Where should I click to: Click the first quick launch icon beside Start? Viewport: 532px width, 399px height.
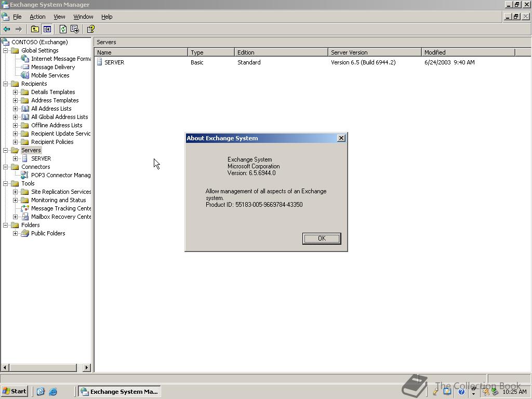pos(41,392)
